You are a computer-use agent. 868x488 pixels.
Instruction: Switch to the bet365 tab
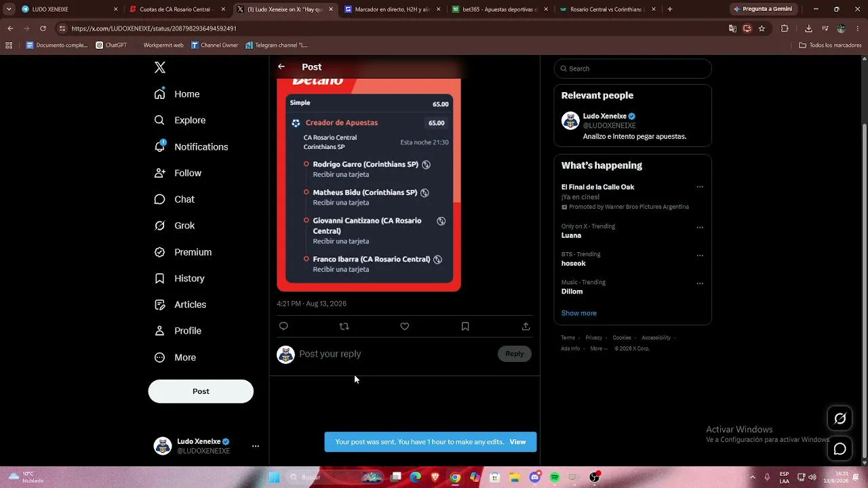tap(500, 9)
